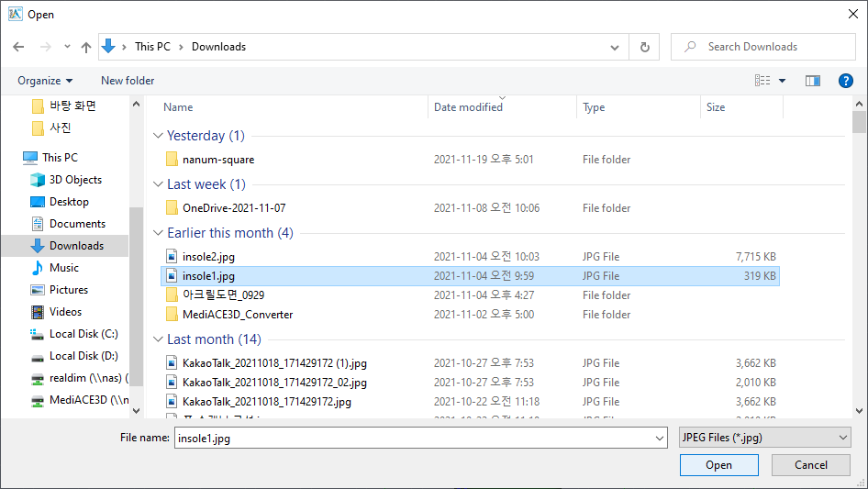868x489 pixels.
Task: Open the Organize menu
Action: pyautogui.click(x=45, y=81)
